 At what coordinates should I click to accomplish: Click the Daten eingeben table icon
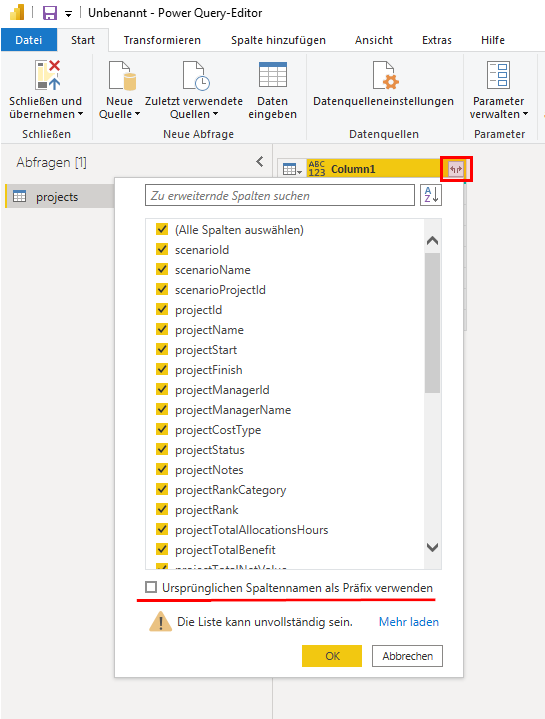(x=273, y=75)
